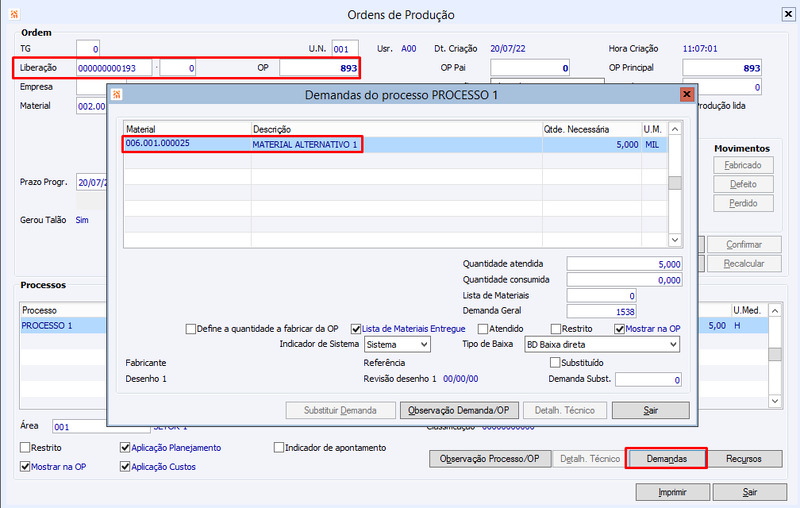Click the OP field showing 893
The height and width of the screenshot is (508, 800).
coord(319,68)
